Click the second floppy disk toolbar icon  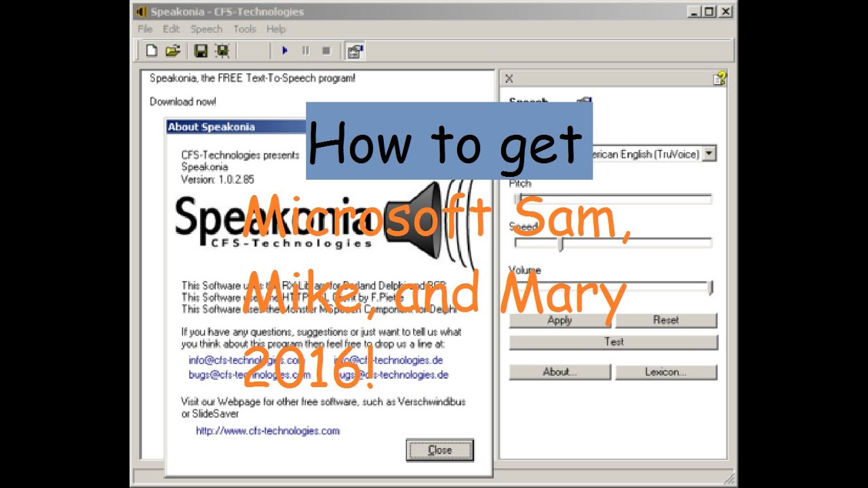coord(222,50)
